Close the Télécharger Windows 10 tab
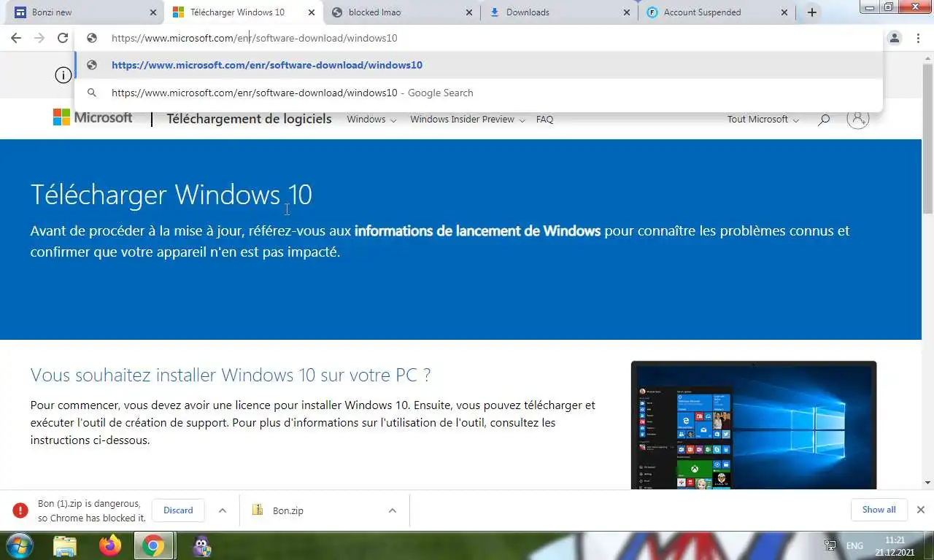This screenshot has width=934, height=560. (312, 12)
